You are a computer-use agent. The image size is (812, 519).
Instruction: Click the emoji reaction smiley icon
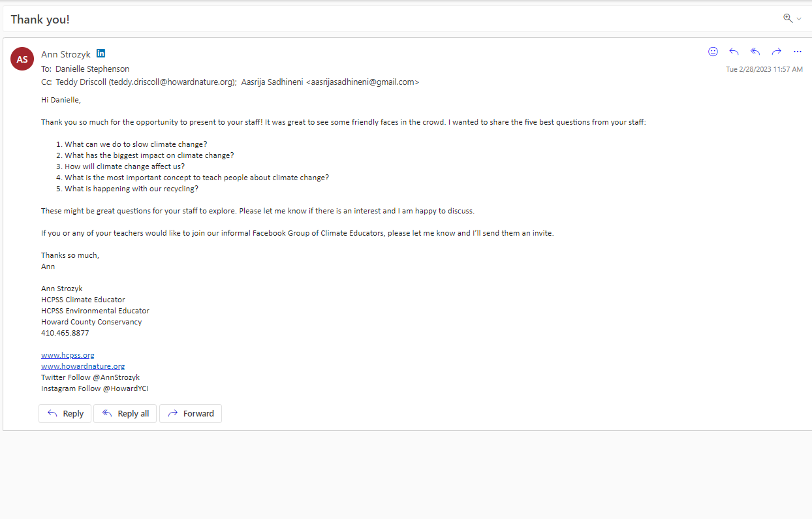(713, 52)
